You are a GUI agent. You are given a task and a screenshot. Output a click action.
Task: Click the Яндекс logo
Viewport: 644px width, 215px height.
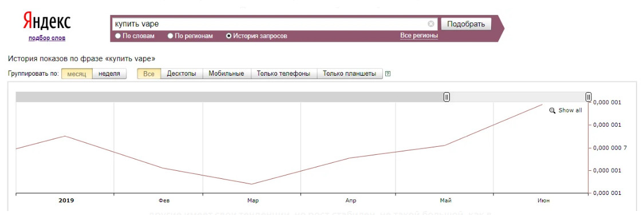tap(47, 21)
